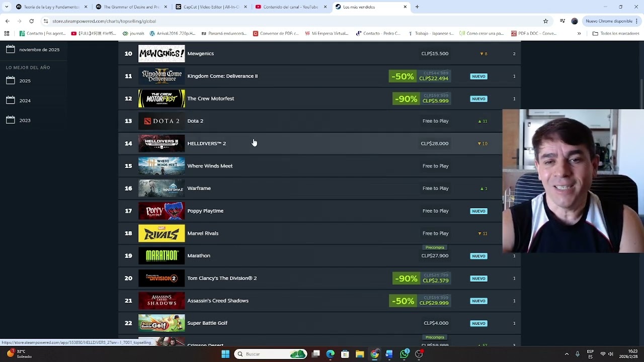The height and width of the screenshot is (362, 644).
Task: Open the HELLDIVERS 2 title link
Action: pyautogui.click(x=206, y=143)
